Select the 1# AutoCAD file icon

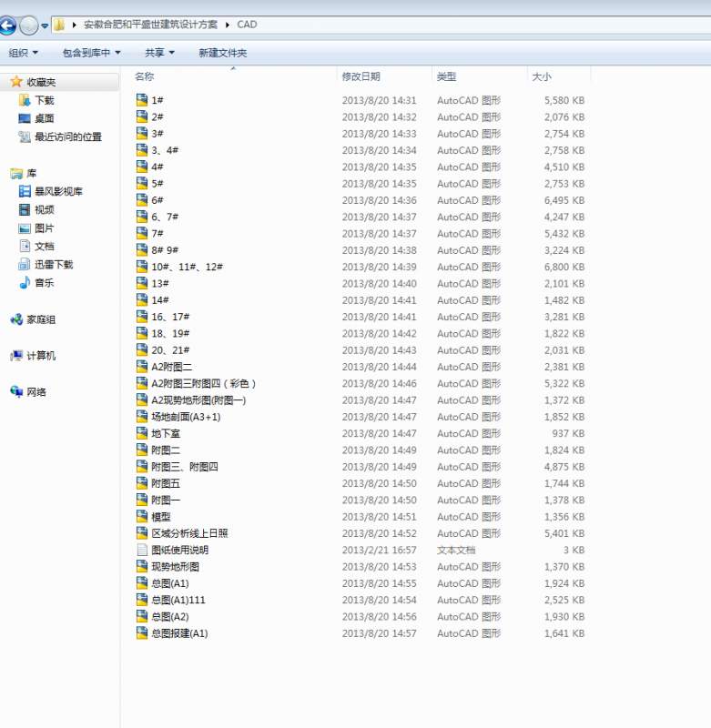(142, 100)
